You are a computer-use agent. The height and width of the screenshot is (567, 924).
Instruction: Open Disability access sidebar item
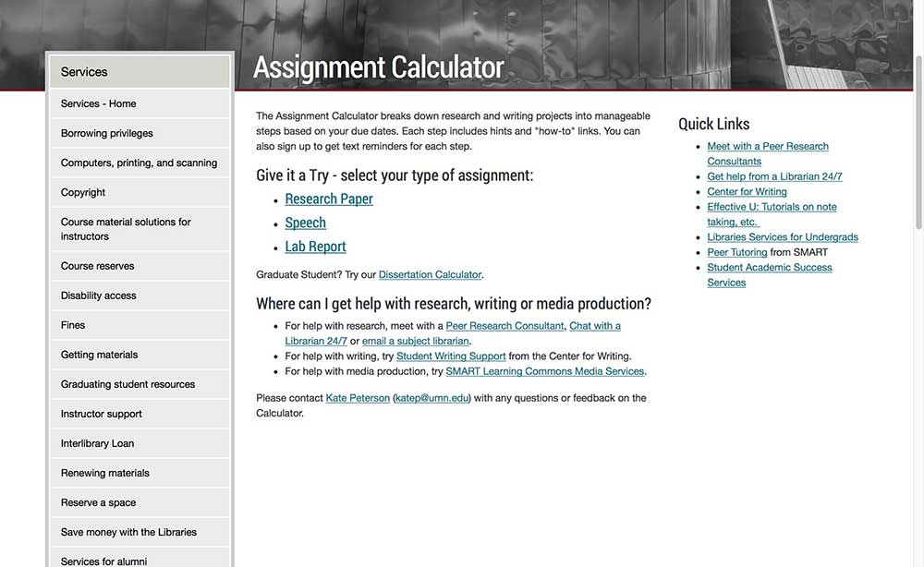pos(140,295)
